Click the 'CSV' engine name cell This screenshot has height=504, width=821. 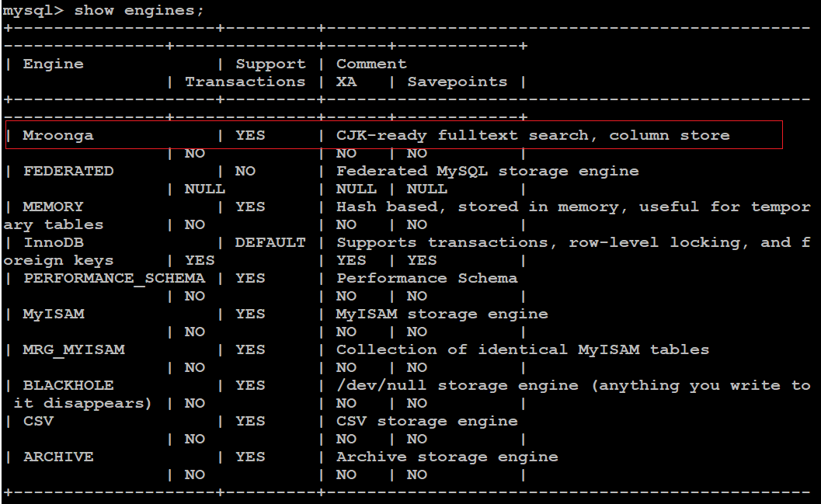click(38, 421)
